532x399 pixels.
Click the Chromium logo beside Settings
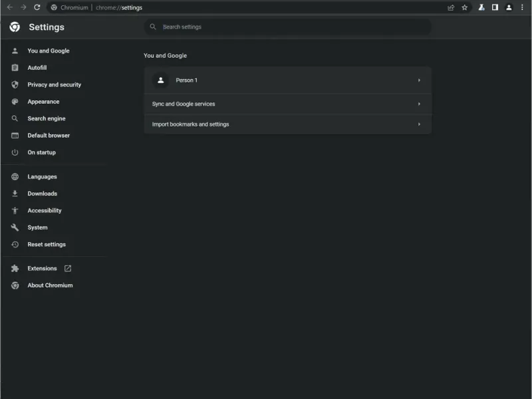pyautogui.click(x=15, y=27)
